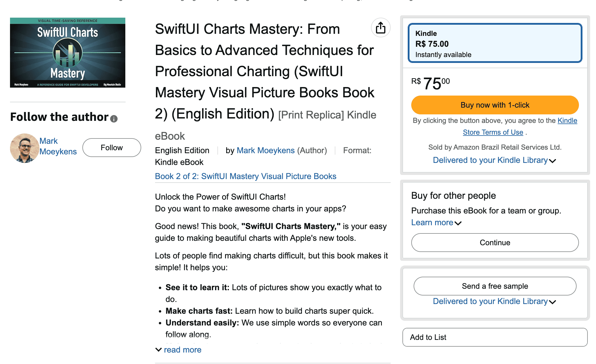Select the Kindle format option box
This screenshot has width=596, height=364.
point(495,43)
